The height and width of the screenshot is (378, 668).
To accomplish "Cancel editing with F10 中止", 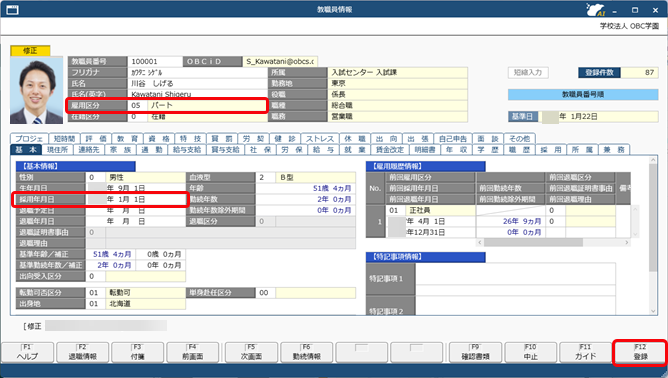I will [x=530, y=352].
